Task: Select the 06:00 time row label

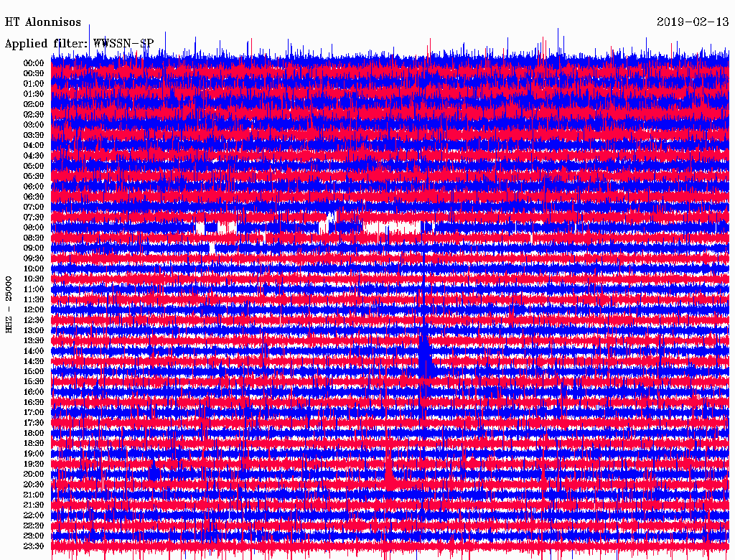Action: (34, 186)
